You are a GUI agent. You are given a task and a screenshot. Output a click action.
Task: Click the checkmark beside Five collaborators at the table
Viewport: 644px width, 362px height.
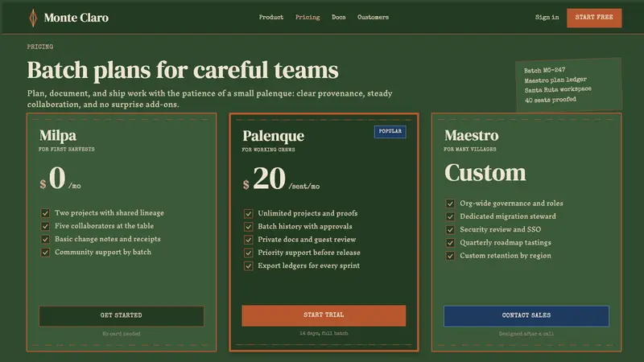coord(45,226)
